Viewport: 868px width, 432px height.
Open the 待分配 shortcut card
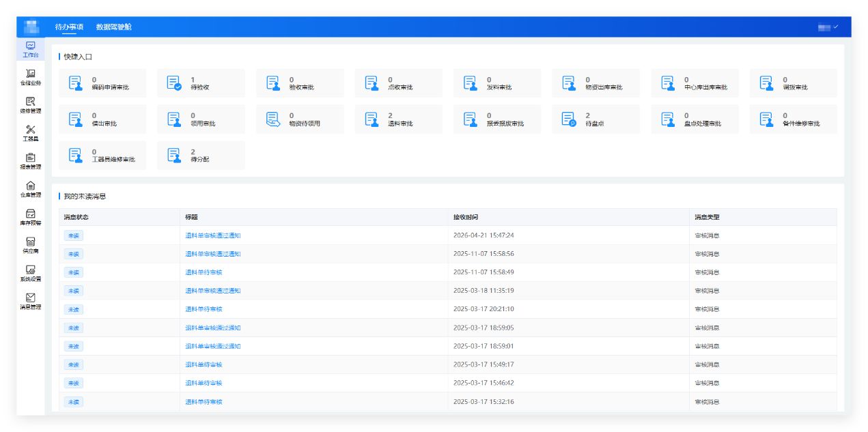(201, 156)
